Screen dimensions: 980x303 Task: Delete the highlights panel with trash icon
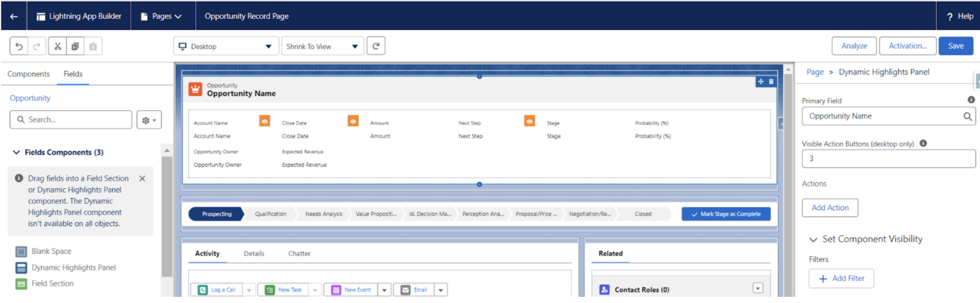pos(771,82)
